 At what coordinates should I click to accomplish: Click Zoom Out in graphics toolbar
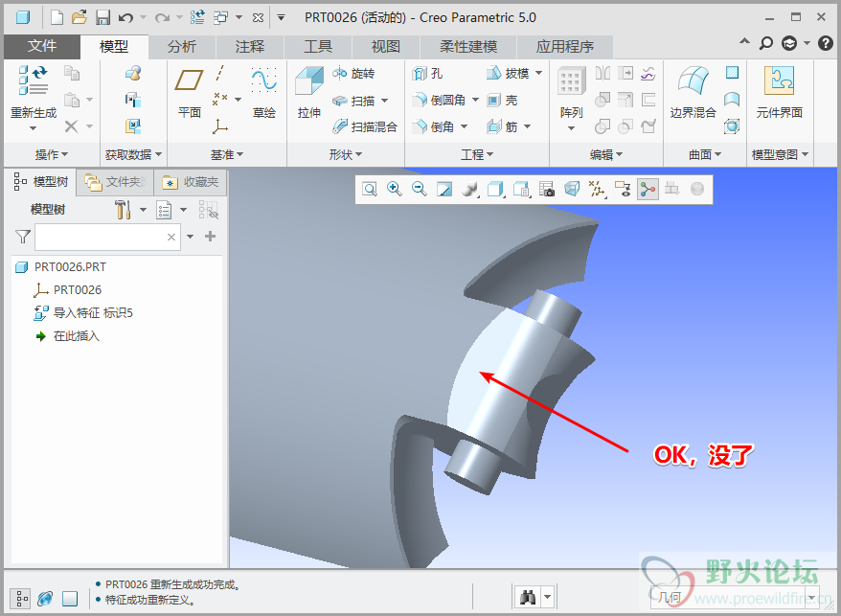[x=419, y=189]
